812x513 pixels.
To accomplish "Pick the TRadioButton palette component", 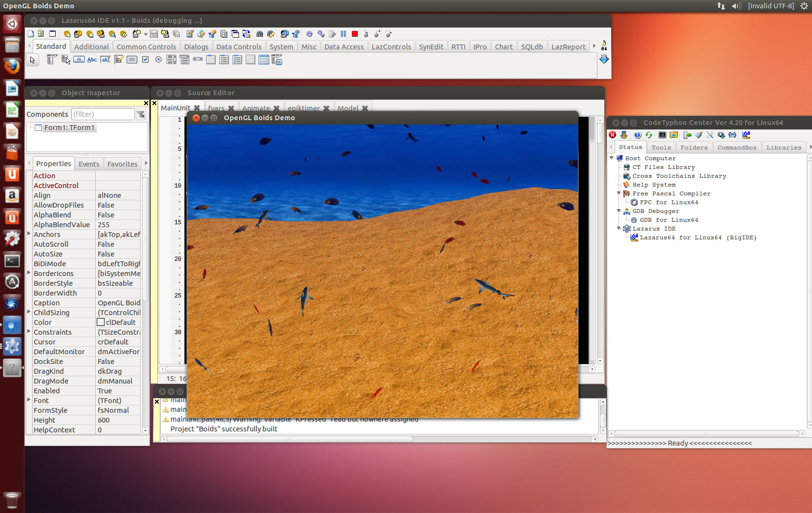I will (x=158, y=60).
